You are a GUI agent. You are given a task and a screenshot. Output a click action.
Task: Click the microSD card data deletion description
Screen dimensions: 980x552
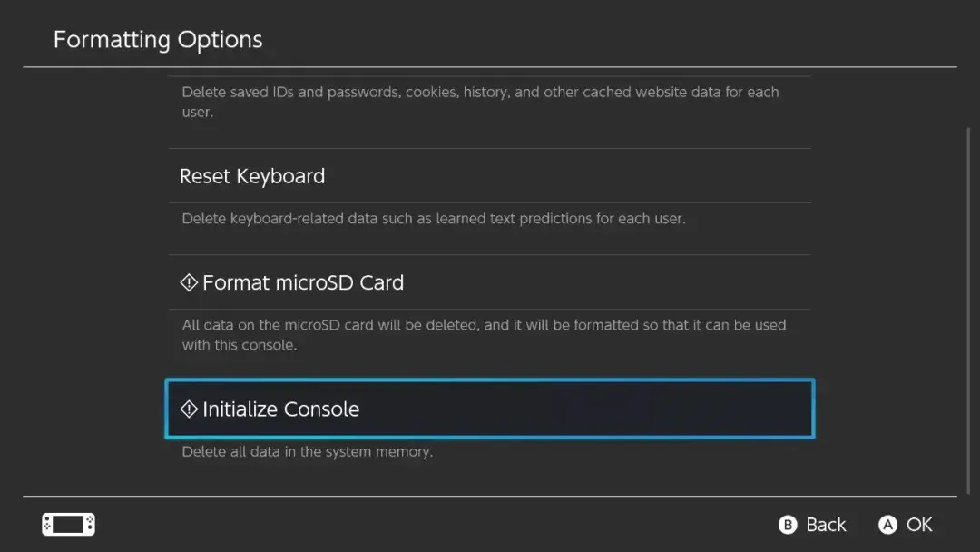point(484,325)
